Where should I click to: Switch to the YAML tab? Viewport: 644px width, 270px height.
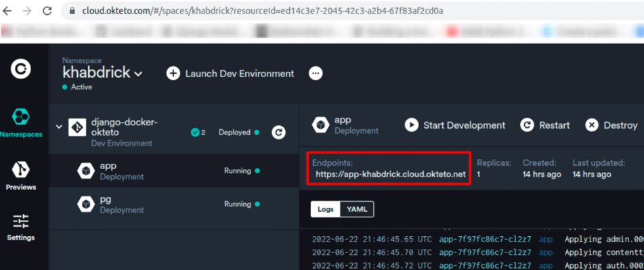pos(357,209)
